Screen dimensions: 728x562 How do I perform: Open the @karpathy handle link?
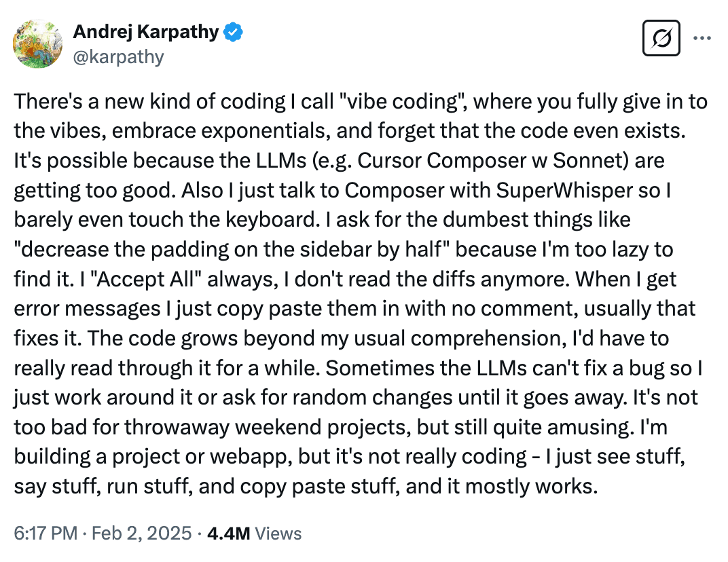pos(118,57)
